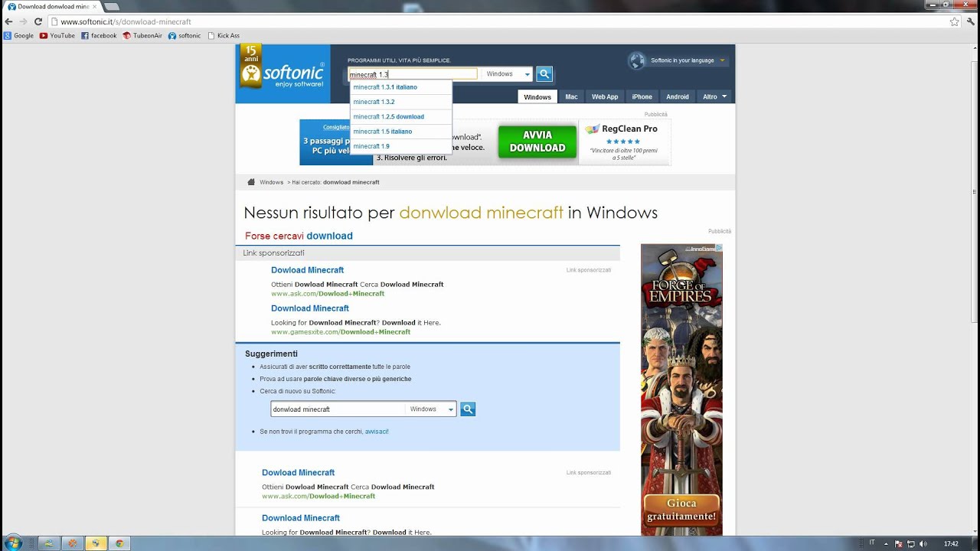Open Chrome from the taskbar
The width and height of the screenshot is (980, 551).
coord(119,543)
